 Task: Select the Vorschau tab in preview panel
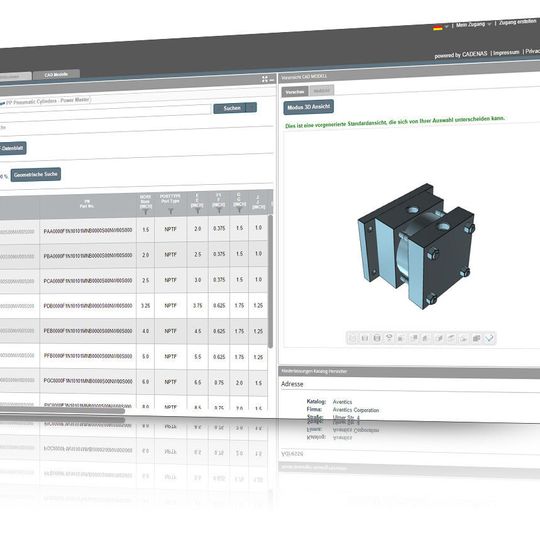point(295,92)
